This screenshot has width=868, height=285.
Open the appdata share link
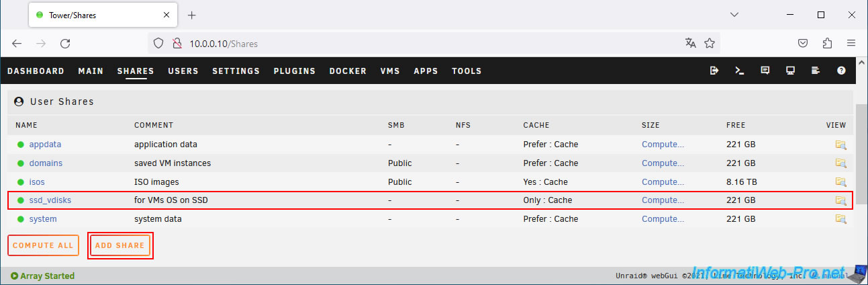coord(45,145)
